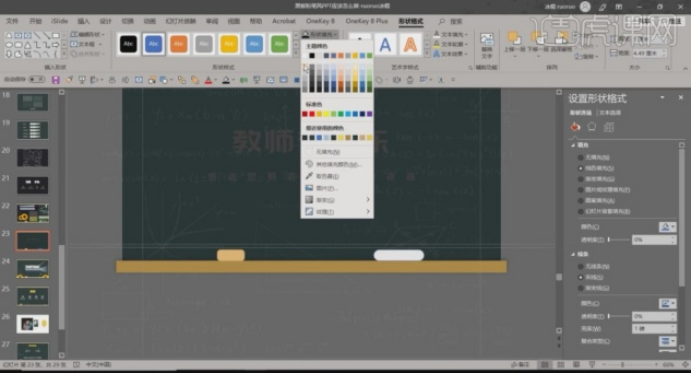
Task: Open the fill Color dropdown in format pane
Action: click(x=667, y=227)
